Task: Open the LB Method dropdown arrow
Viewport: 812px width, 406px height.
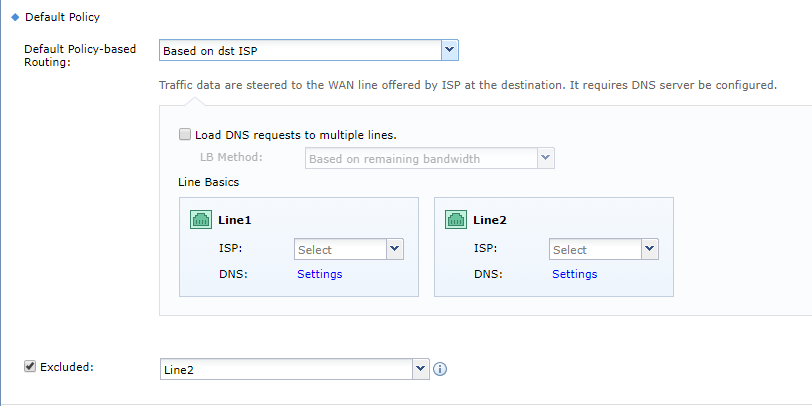Action: (x=545, y=158)
